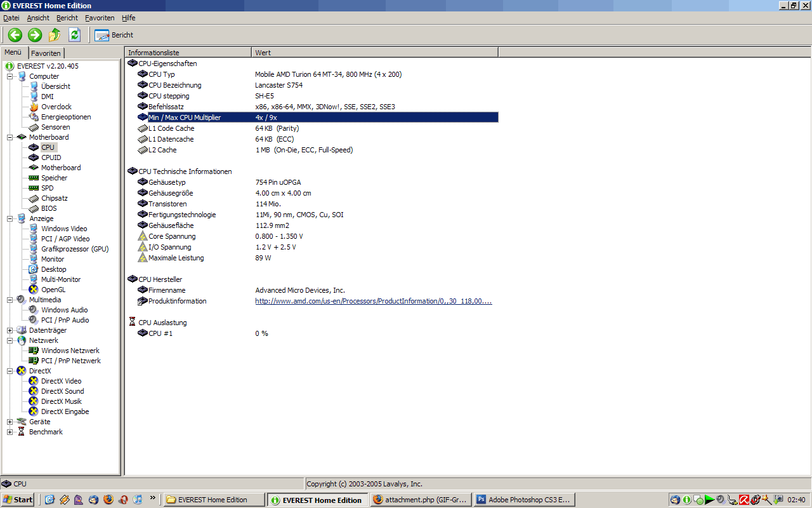Viewport: 812px width, 508px height.
Task: Click the Speicher memory module icon
Action: tap(34, 178)
